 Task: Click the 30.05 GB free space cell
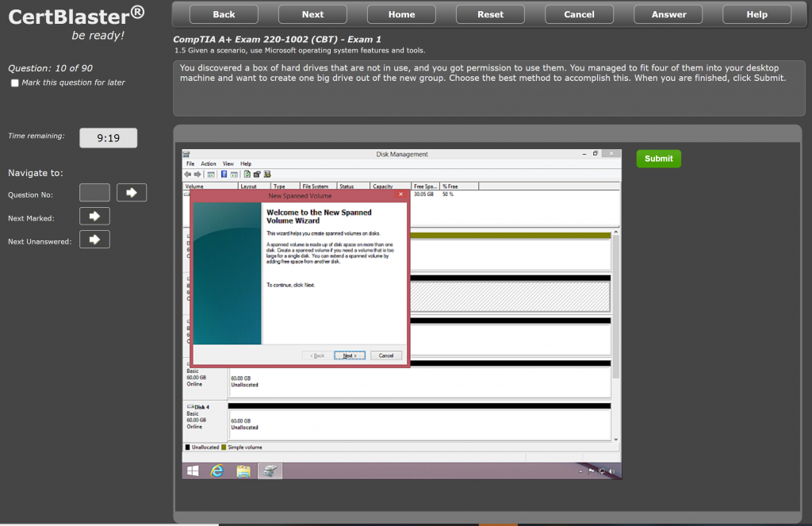coord(424,194)
